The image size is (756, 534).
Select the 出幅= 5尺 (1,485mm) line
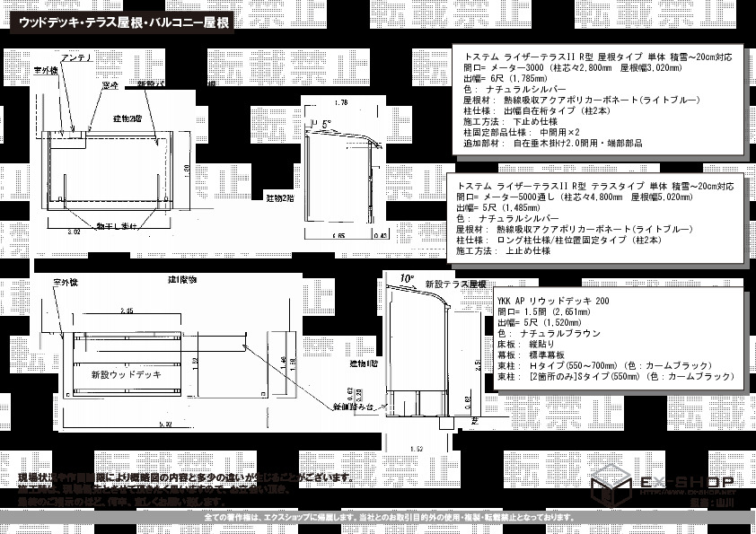coord(498,207)
